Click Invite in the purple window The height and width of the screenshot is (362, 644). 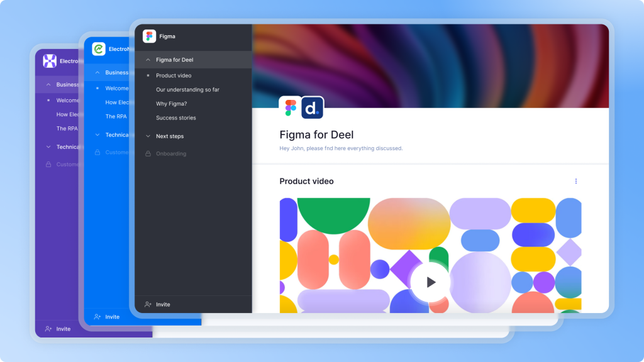click(64, 329)
